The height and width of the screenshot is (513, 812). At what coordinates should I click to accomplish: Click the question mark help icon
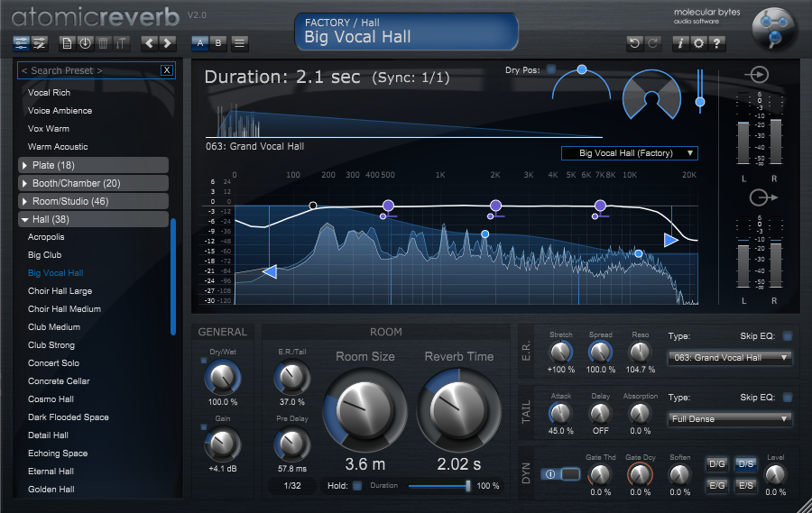(x=717, y=42)
